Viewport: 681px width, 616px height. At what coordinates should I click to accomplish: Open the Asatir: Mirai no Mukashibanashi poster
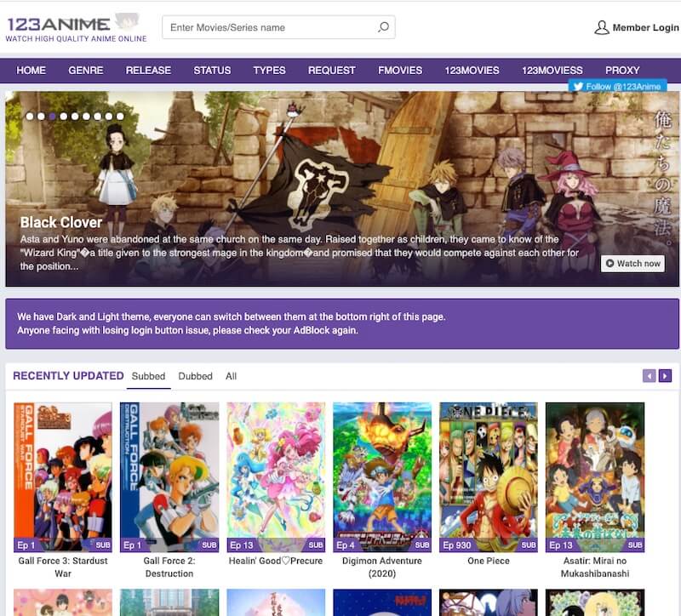595,477
